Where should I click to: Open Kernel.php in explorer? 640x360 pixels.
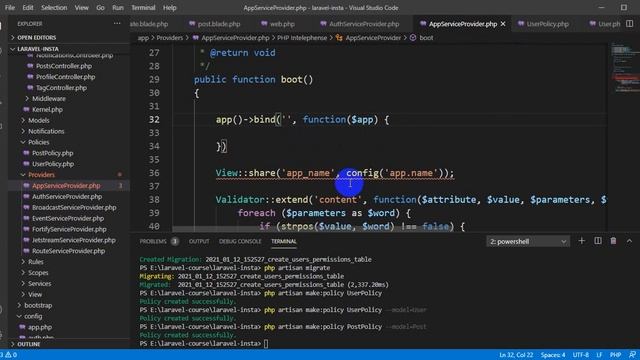(47, 109)
